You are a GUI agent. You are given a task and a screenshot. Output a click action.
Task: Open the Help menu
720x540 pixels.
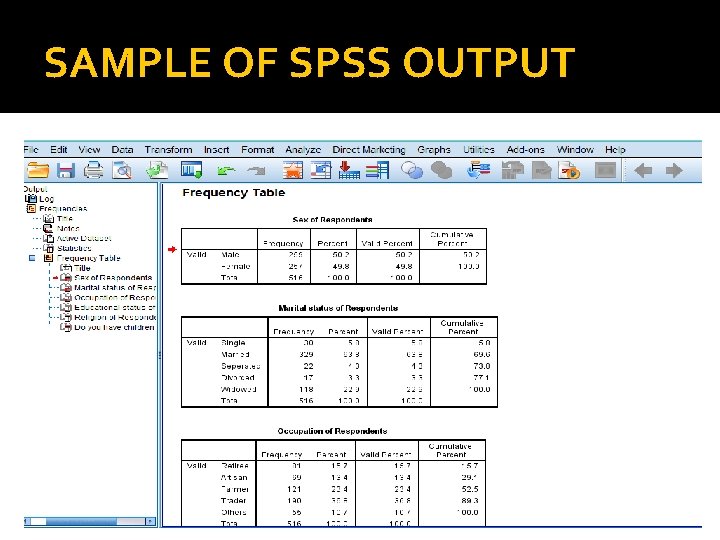(x=615, y=150)
